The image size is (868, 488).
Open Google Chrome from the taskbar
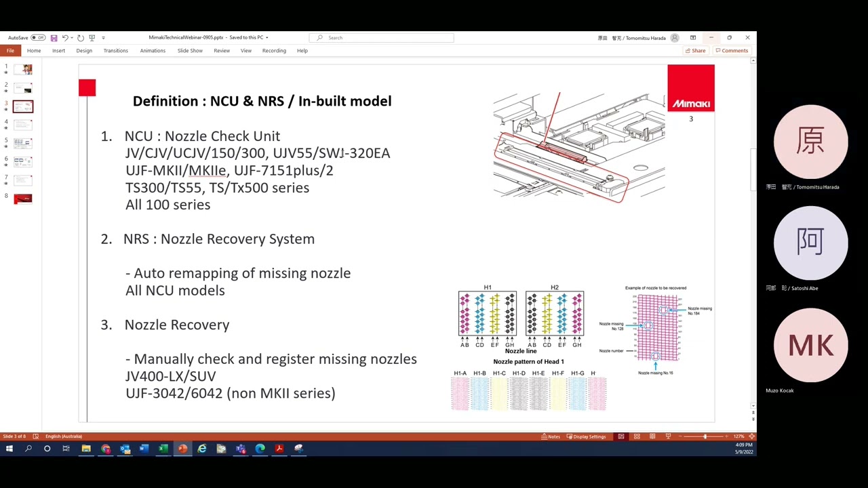click(106, 449)
